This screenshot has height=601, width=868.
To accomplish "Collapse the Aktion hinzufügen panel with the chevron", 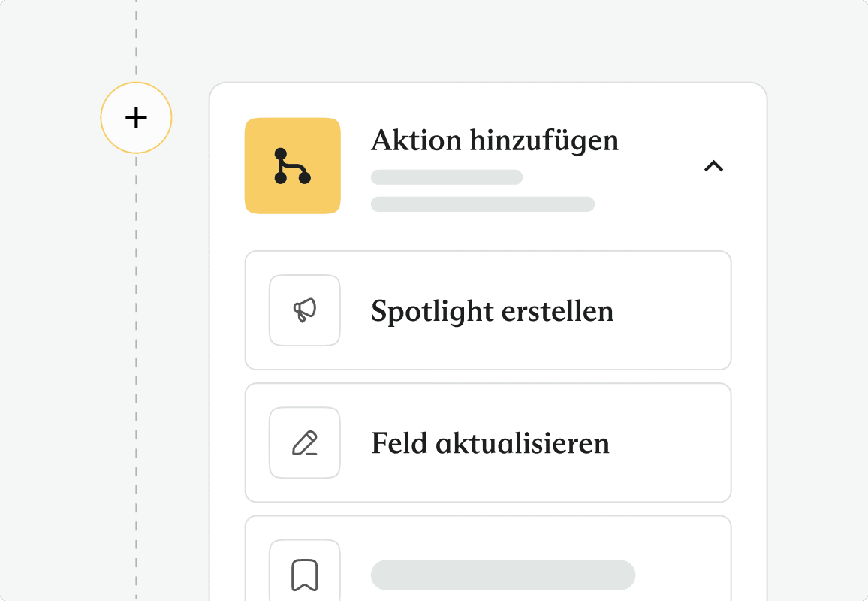I will (713, 165).
